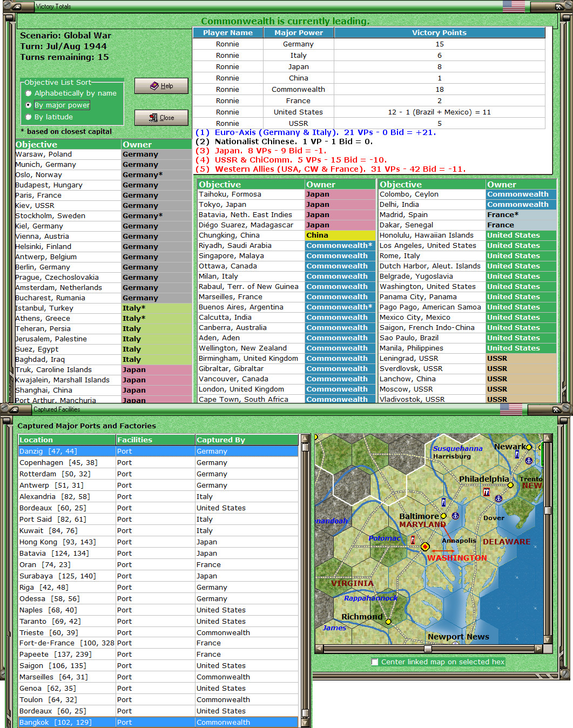Click the Washington capital hex marker

[x=425, y=547]
